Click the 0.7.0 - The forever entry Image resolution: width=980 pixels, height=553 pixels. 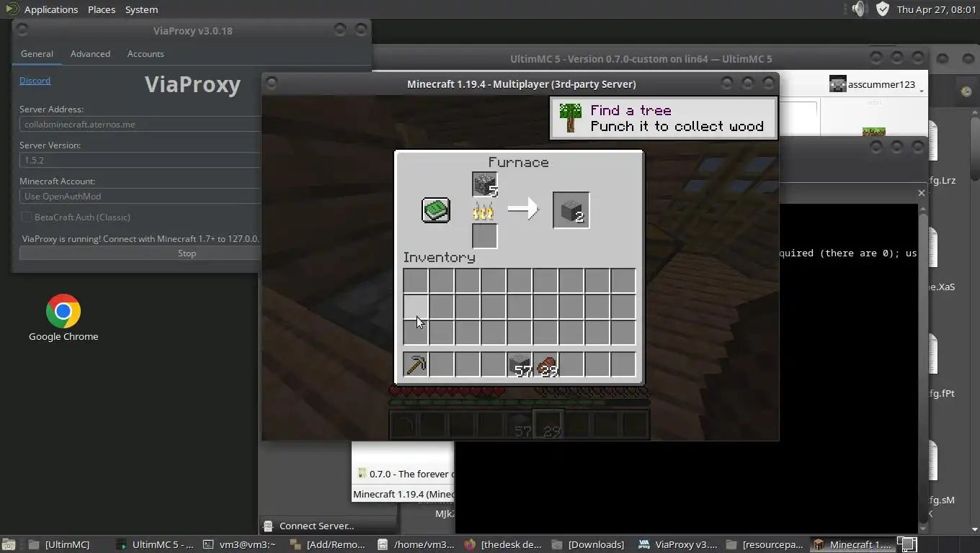pyautogui.click(x=404, y=474)
